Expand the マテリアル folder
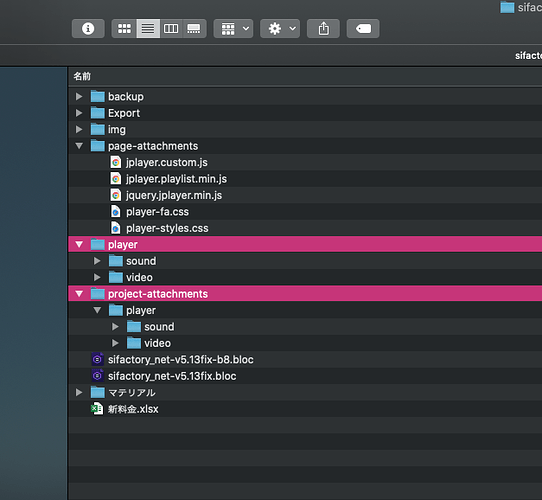 pyautogui.click(x=79, y=392)
